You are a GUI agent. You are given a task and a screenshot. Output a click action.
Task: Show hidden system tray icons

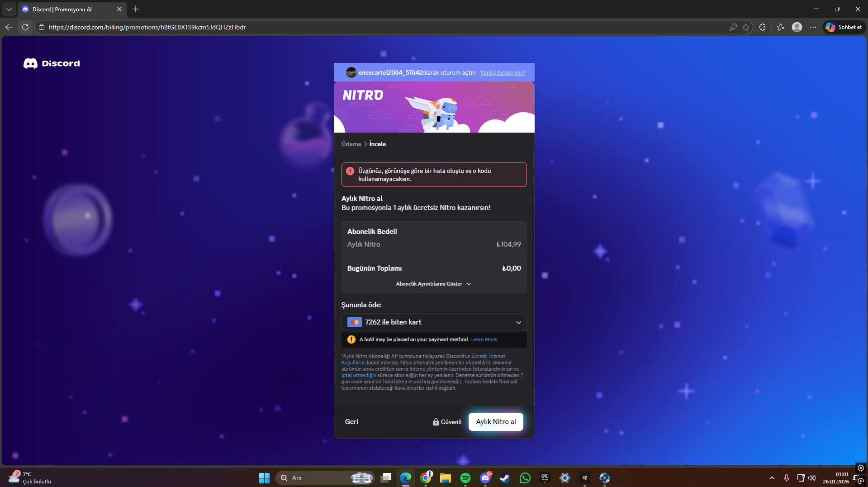tap(772, 478)
